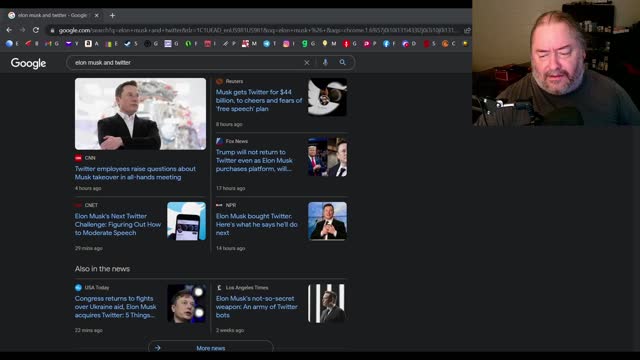The width and height of the screenshot is (640, 360).
Task: Open the NPR Elon Musk thumbnail
Action: pos(327,221)
